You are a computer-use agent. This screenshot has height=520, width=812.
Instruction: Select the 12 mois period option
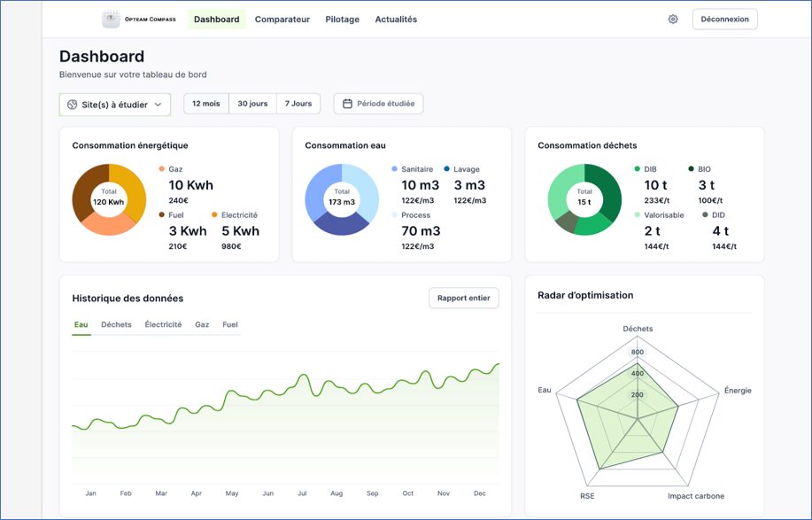[206, 104]
